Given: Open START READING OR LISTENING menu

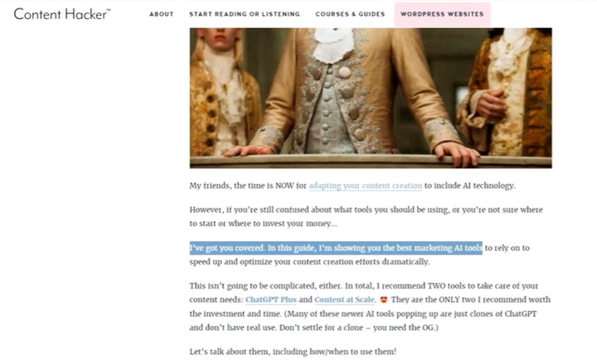Looking at the screenshot, I should coord(245,14).
